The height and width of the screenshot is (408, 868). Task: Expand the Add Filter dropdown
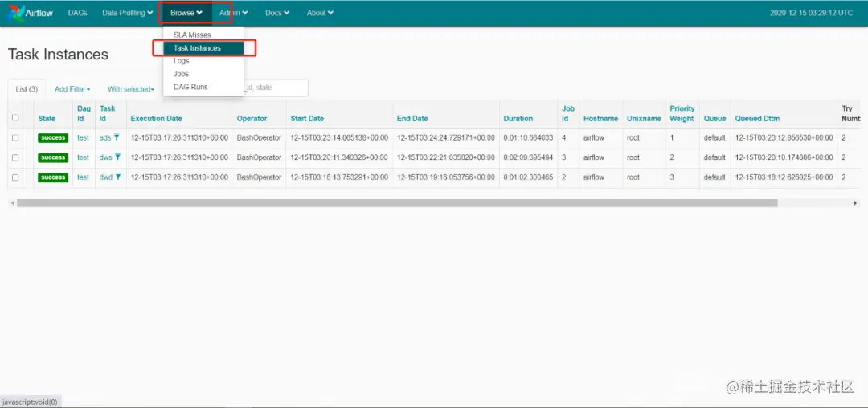pyautogui.click(x=72, y=89)
